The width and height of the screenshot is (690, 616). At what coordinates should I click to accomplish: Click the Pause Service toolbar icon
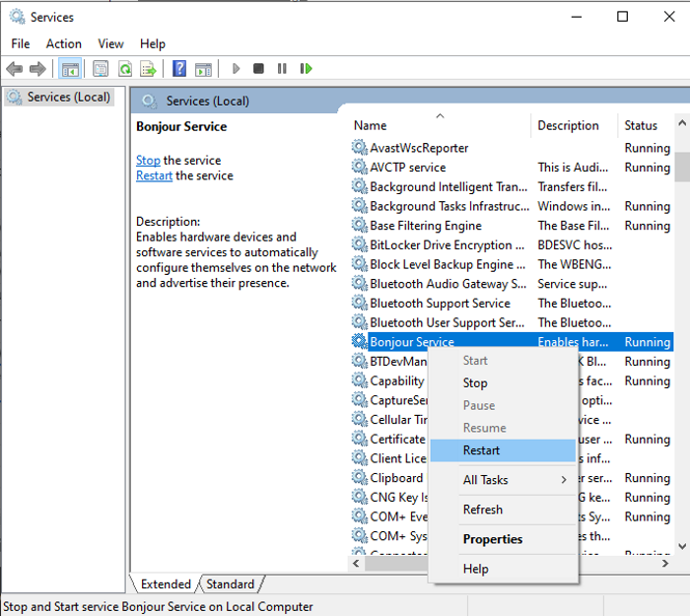click(282, 69)
